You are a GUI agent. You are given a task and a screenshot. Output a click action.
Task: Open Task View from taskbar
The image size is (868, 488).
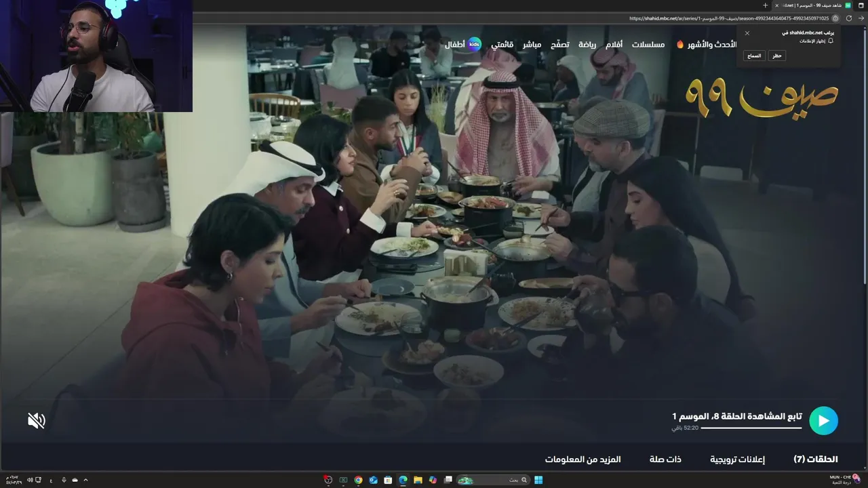448,480
